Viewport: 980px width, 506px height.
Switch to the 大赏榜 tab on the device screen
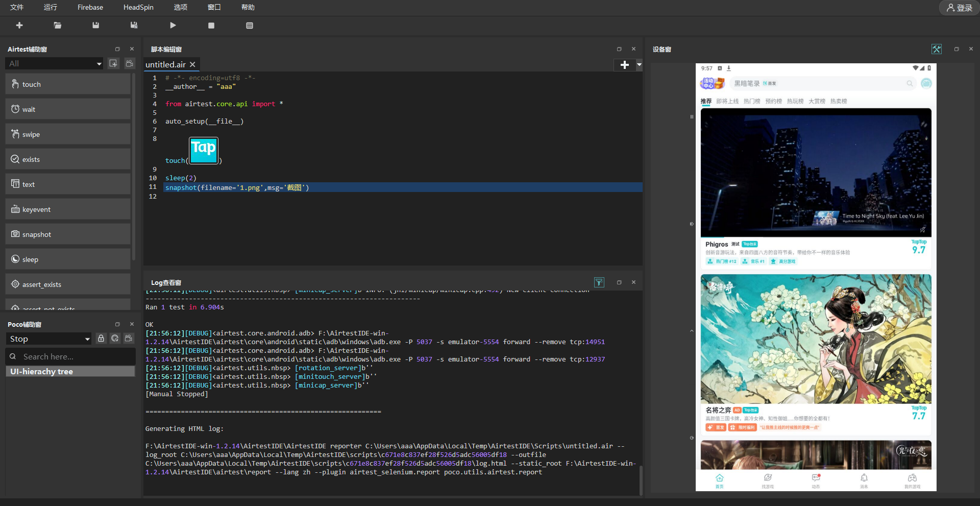(x=817, y=101)
